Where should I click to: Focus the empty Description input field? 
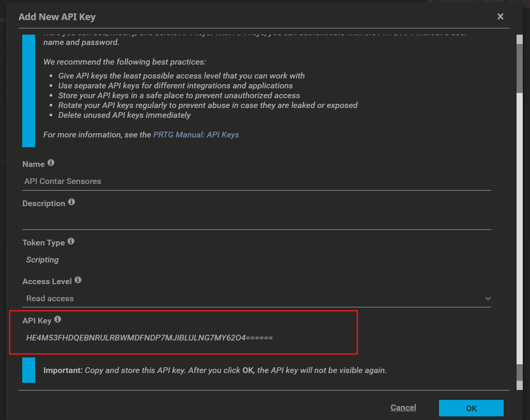click(256, 221)
